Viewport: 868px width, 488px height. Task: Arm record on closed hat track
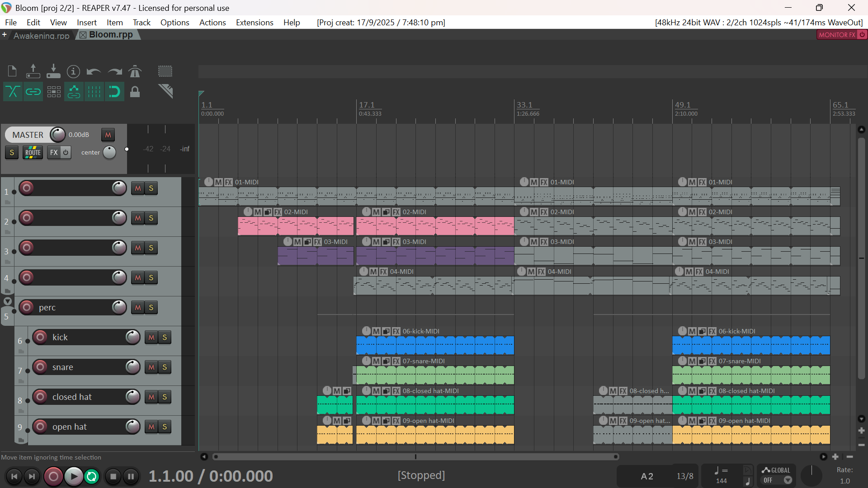40,397
